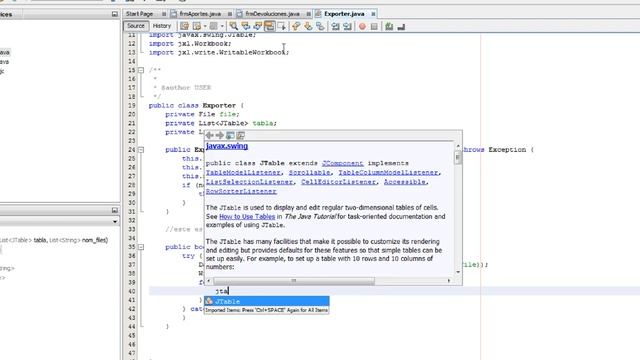Go to Next Bookmark icon

[308, 27]
